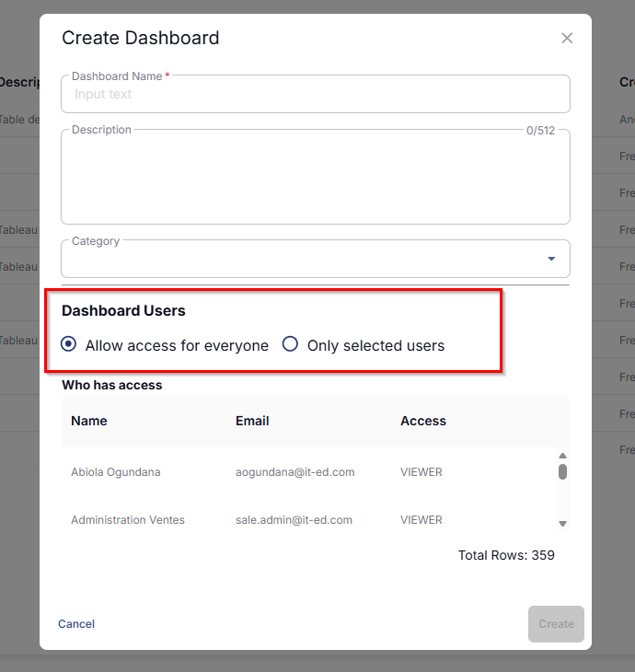Click the Cancel link
Screen dimensions: 635x672
[76, 624]
